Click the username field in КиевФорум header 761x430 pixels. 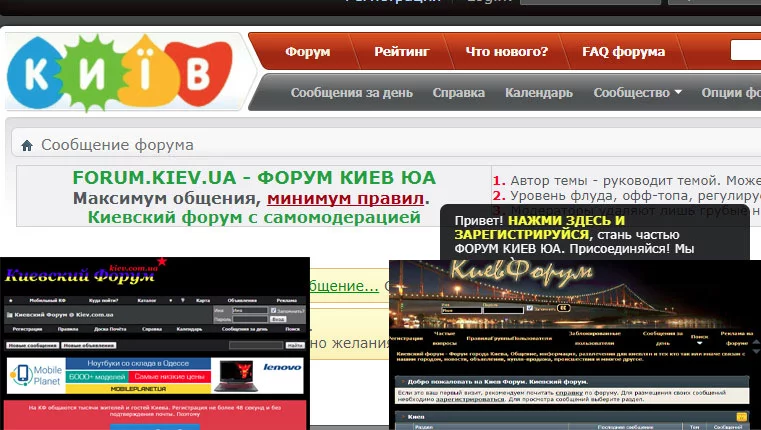tap(461, 310)
